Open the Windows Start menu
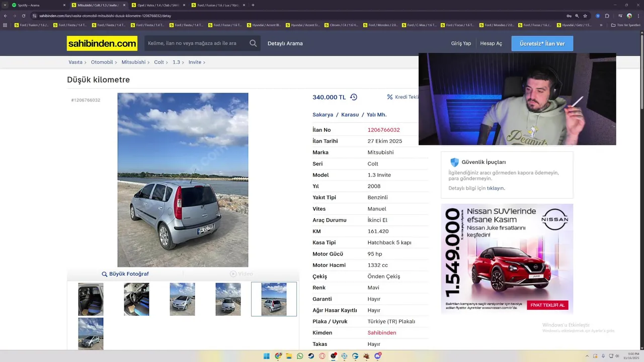Screen dimensions: 644x362 point(267,356)
